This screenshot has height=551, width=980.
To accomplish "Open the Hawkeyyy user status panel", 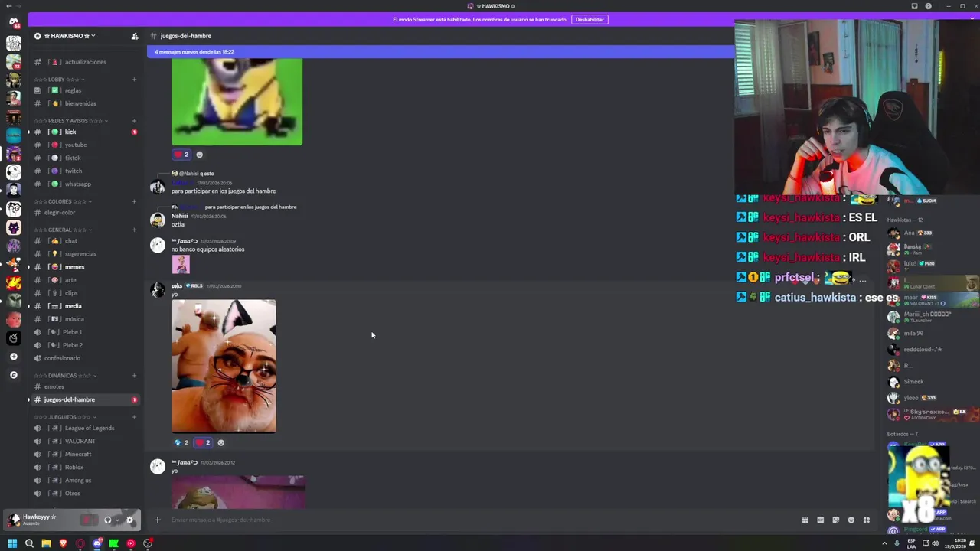I will pos(40,520).
